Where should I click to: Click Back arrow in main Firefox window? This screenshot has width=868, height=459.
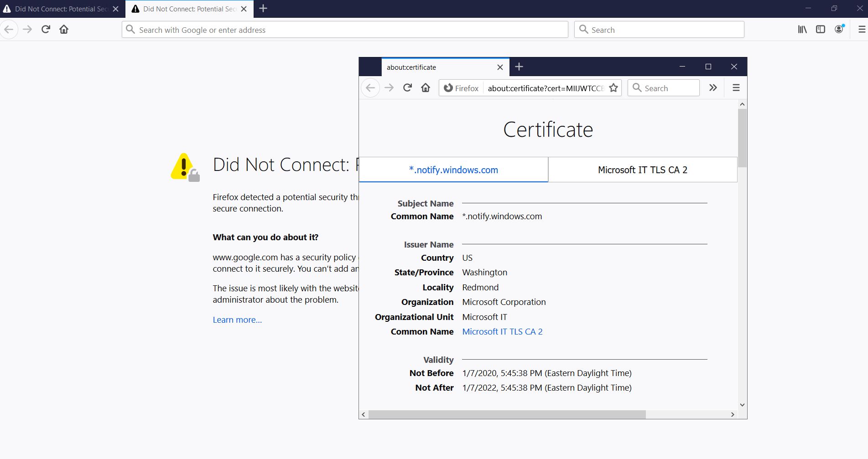[x=9, y=30]
